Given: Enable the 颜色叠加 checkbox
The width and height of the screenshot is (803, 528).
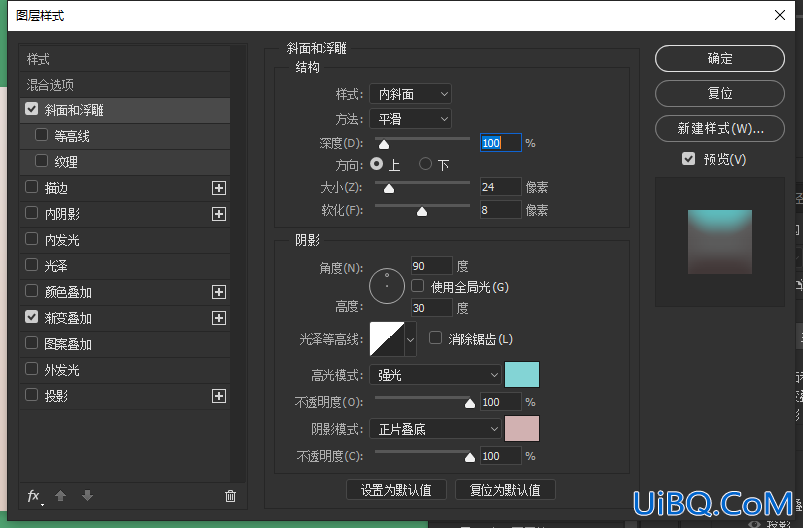Looking at the screenshot, I should click(31, 291).
